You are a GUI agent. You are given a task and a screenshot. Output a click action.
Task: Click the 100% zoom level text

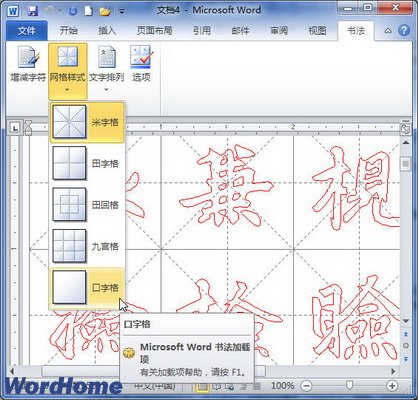pyautogui.click(x=282, y=386)
